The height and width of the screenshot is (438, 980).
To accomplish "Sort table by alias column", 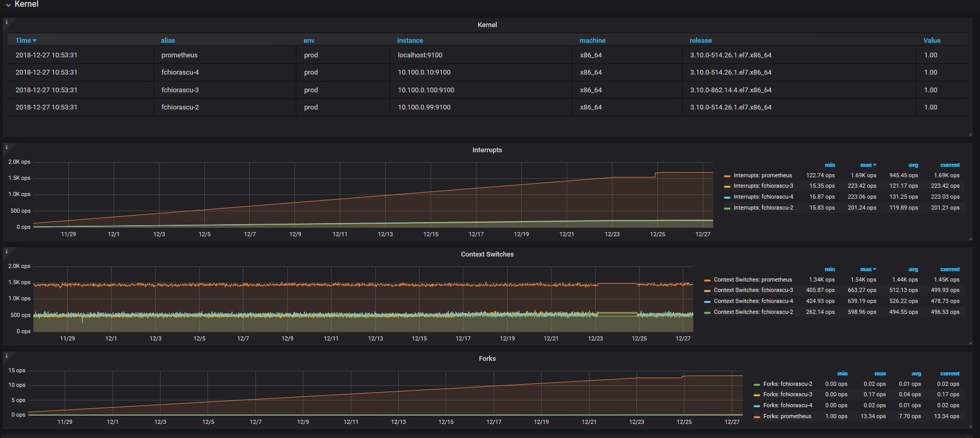I will (x=168, y=40).
